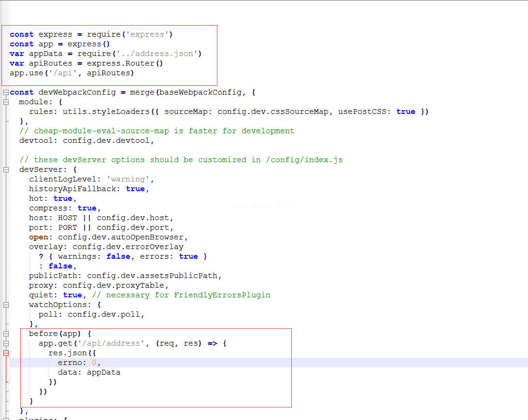Click the res.json({ line text
528x420 pixels.
[72, 353]
